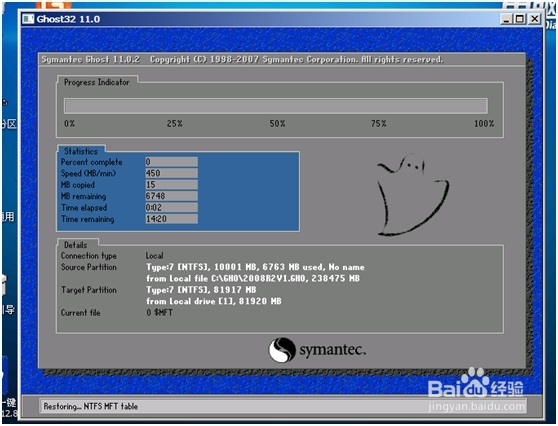Maximize the Ghost32 11.0 window
Image resolution: width=558 pixels, height=426 pixels.
[520, 19]
